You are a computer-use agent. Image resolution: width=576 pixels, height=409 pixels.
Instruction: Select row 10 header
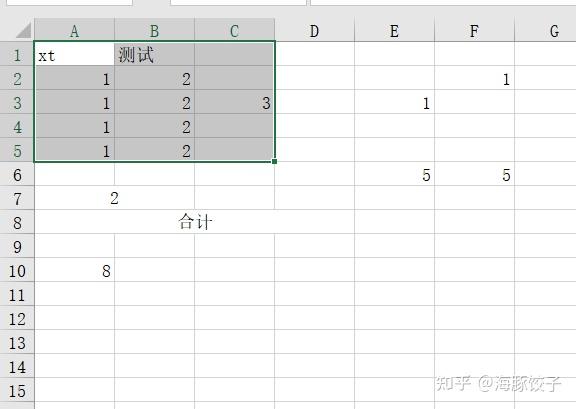click(x=17, y=271)
